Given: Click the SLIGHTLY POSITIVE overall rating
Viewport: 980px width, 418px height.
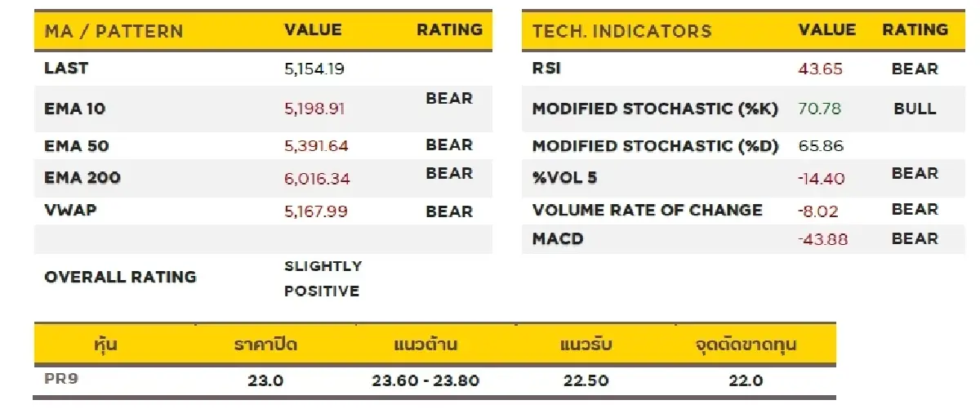Looking at the screenshot, I should click(323, 278).
